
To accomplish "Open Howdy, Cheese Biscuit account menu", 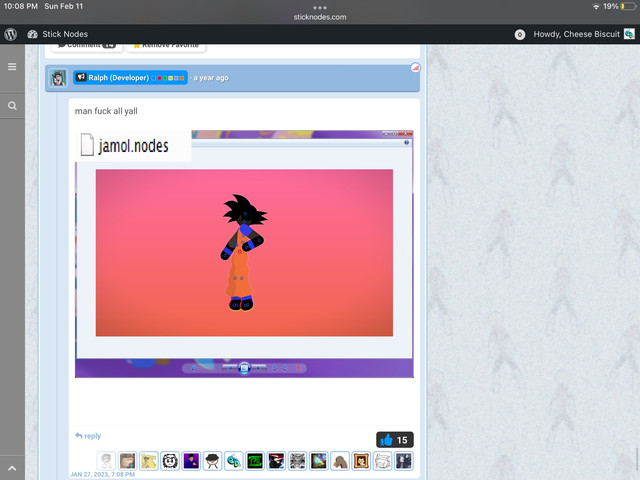I will coord(576,34).
